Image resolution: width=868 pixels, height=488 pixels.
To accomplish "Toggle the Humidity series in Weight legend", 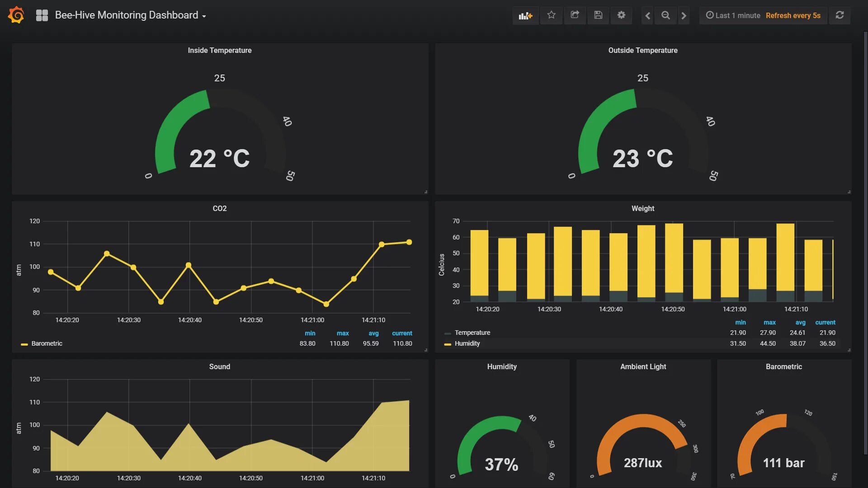I will pos(467,344).
